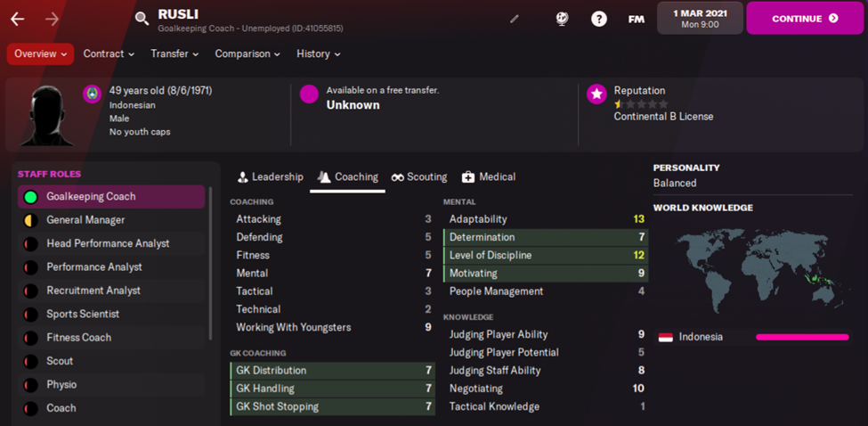The width and height of the screenshot is (868, 426).
Task: Open the help question mark icon
Action: [x=599, y=19]
